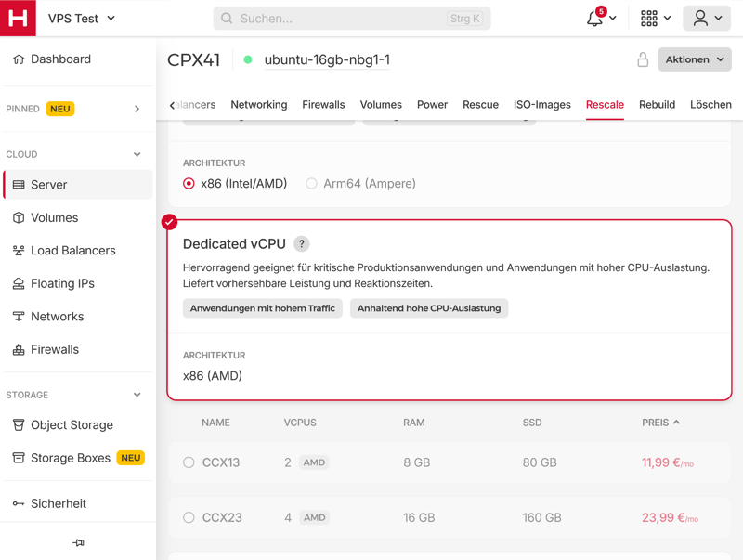743x560 pixels.
Task: Select the x86 (Intel/AMD) architecture
Action: pyautogui.click(x=189, y=184)
